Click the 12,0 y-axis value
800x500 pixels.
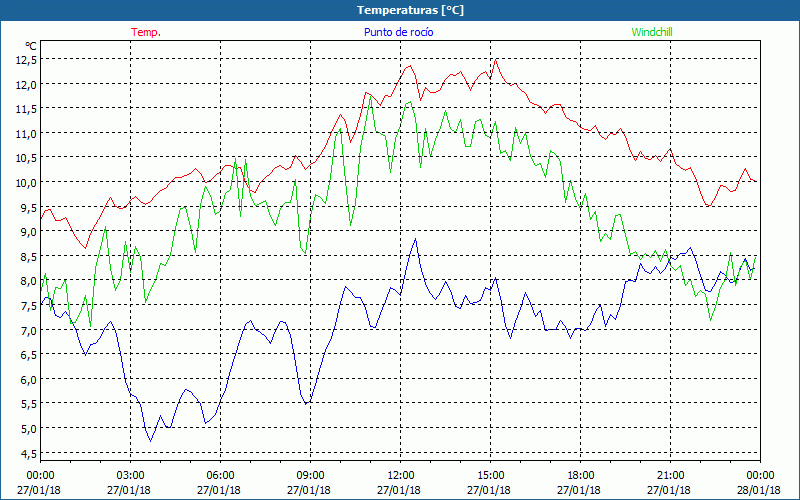coord(27,85)
